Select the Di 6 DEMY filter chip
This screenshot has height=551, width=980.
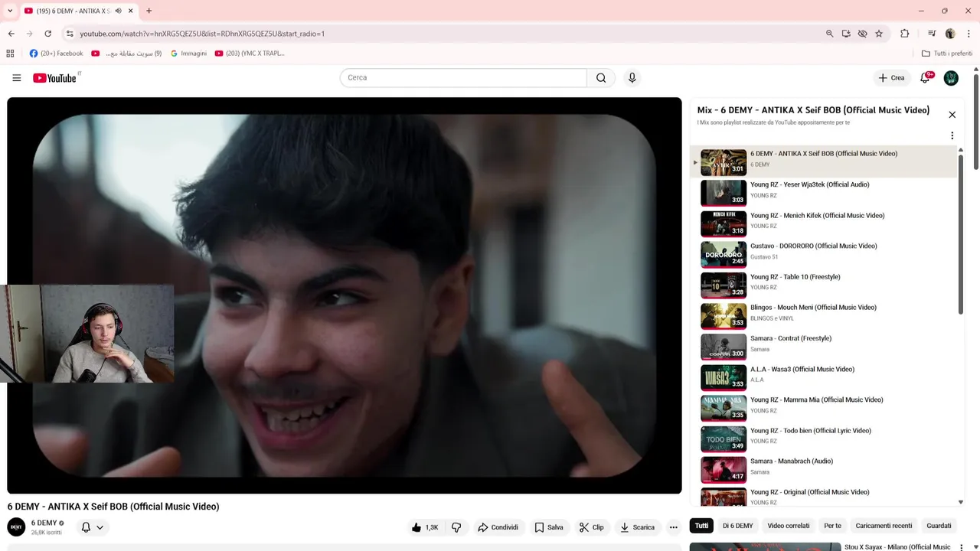[737, 526]
